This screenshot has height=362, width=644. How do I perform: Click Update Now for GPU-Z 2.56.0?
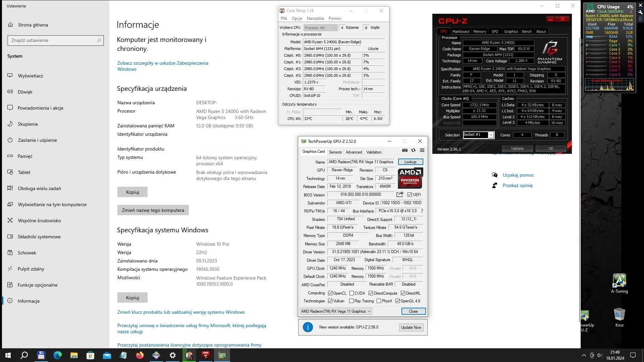[411, 327]
